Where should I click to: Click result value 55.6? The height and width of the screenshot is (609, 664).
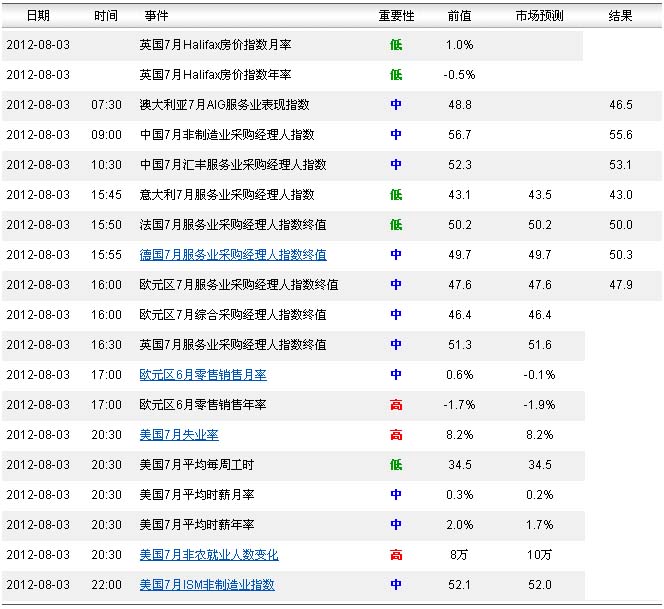pos(621,135)
